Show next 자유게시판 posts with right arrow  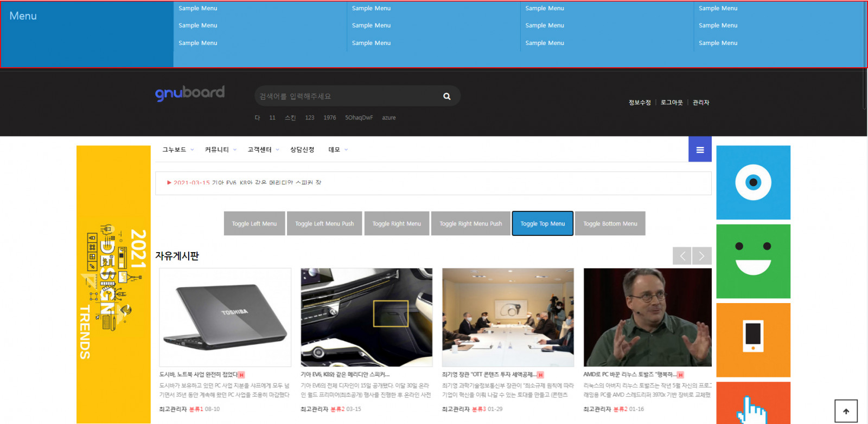click(x=702, y=256)
